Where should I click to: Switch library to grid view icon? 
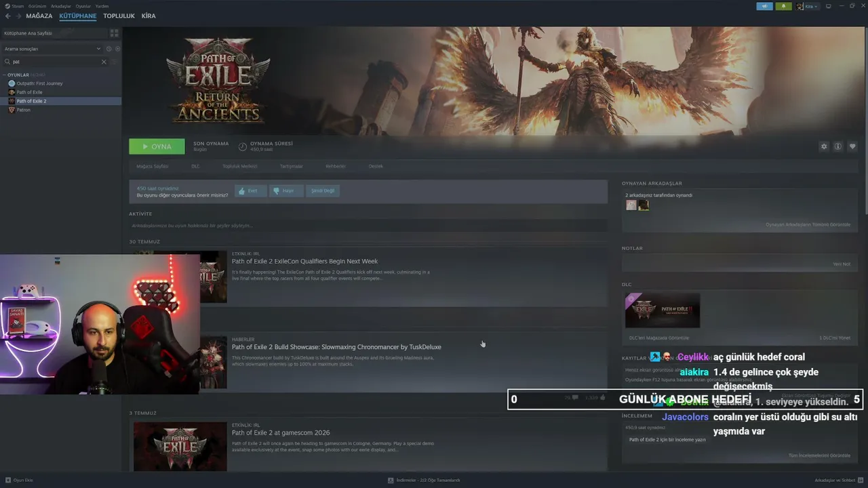coord(114,33)
